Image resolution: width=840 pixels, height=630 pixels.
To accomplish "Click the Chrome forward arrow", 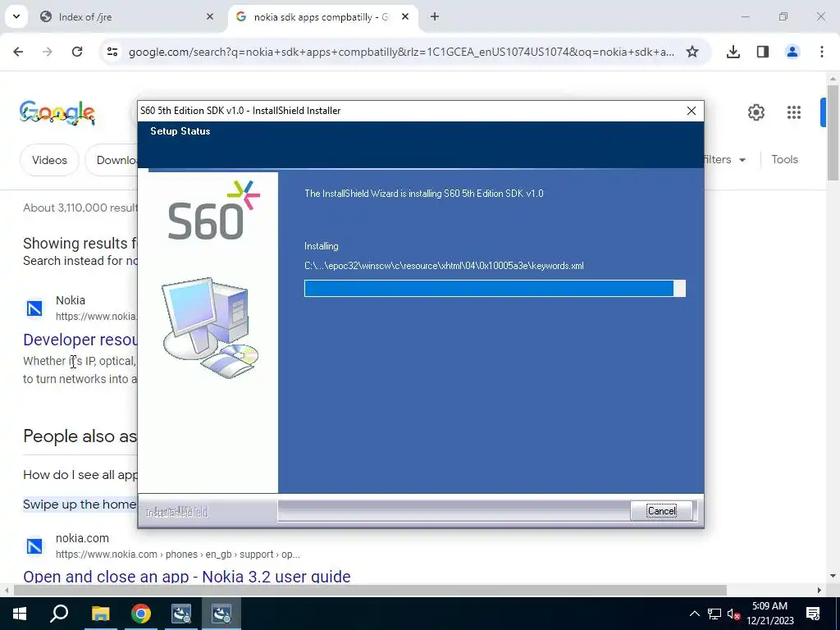I will click(x=48, y=52).
